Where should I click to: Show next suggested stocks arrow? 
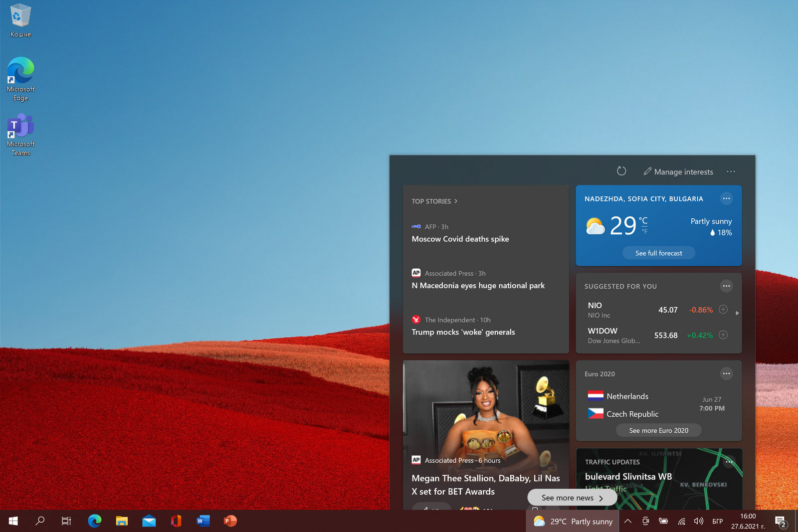pyautogui.click(x=737, y=313)
